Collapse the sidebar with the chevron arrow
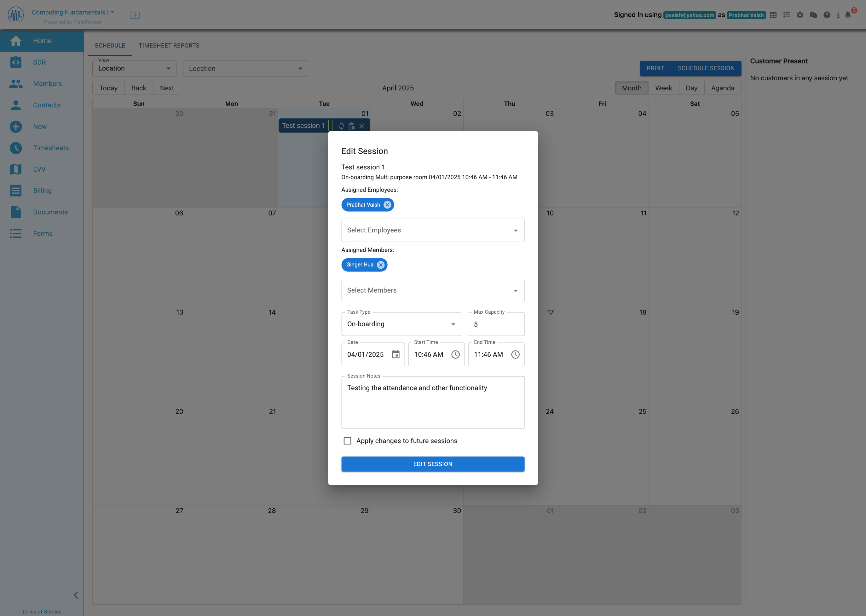The height and width of the screenshot is (616, 866). pyautogui.click(x=76, y=595)
